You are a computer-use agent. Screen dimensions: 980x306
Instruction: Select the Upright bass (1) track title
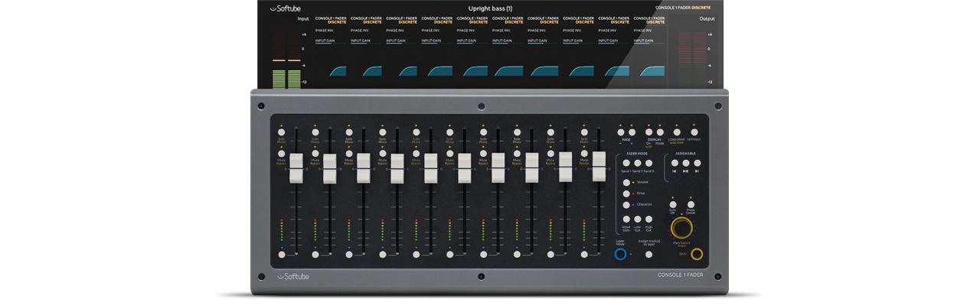[489, 8]
